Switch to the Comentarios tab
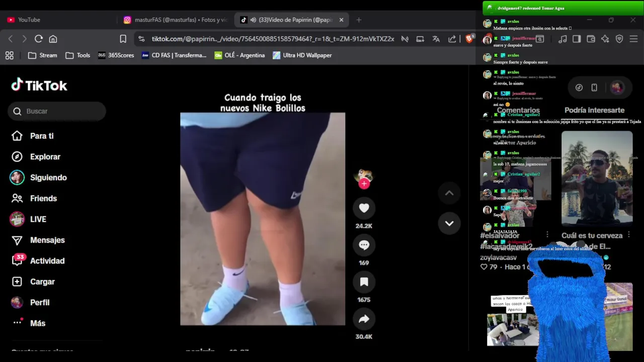Image resolution: width=644 pixels, height=362 pixels. (x=518, y=110)
